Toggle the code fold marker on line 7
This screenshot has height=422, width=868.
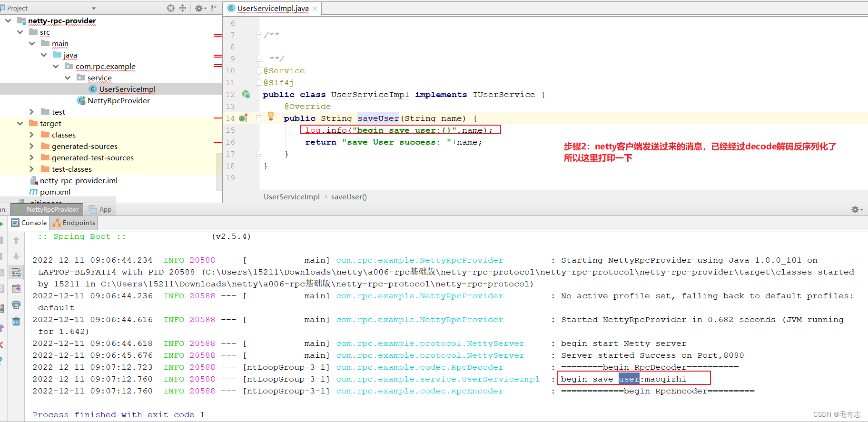pyautogui.click(x=259, y=35)
